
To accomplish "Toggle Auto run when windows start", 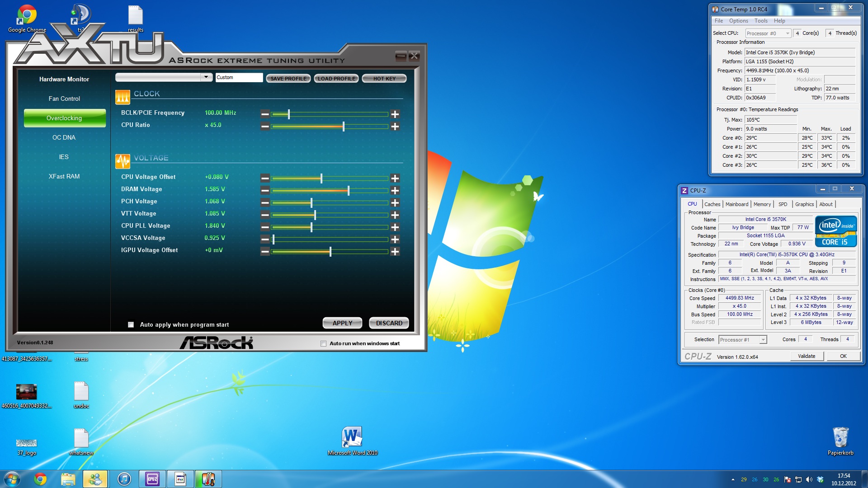I will (323, 343).
